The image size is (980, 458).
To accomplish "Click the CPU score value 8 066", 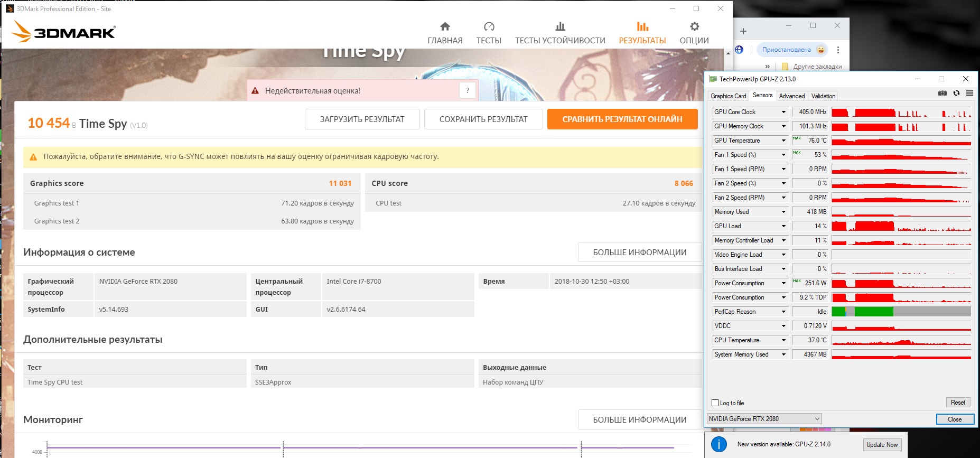I will click(684, 183).
